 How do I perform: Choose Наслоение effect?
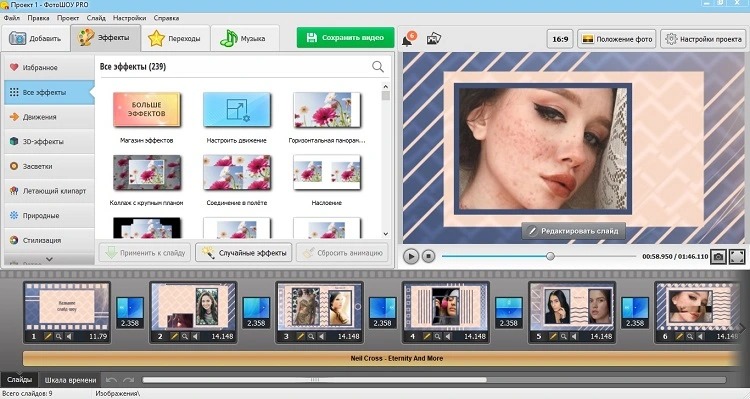click(327, 172)
